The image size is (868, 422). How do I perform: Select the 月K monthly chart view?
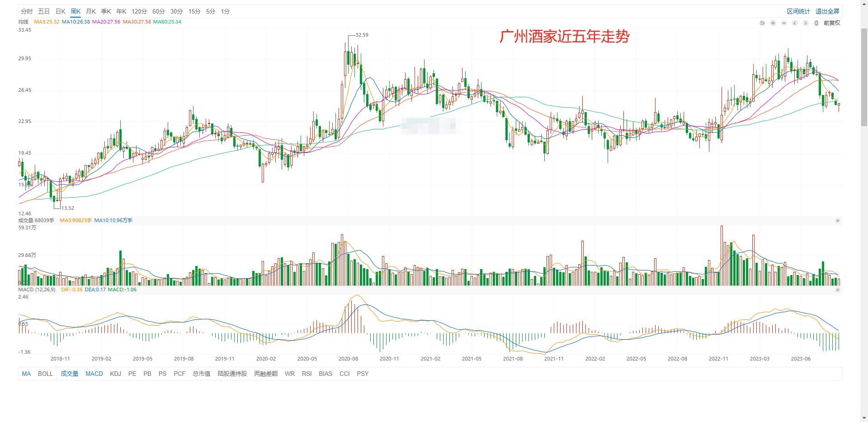click(x=90, y=11)
